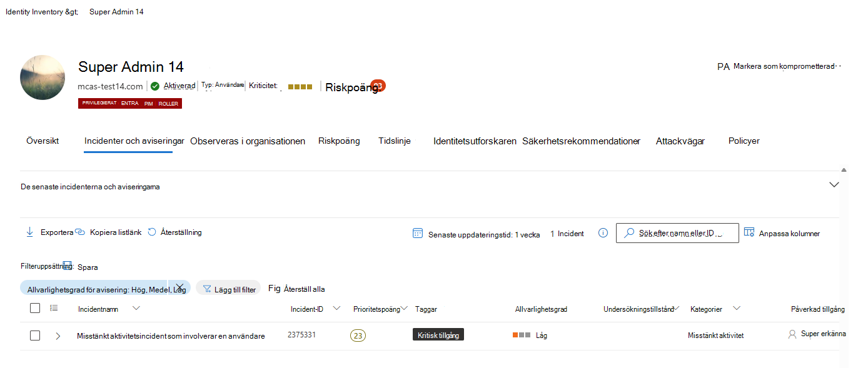Screen dimensions: 868x368
Task: Click the calendar icon for Senaste uppdateringstid
Action: pyautogui.click(x=417, y=232)
